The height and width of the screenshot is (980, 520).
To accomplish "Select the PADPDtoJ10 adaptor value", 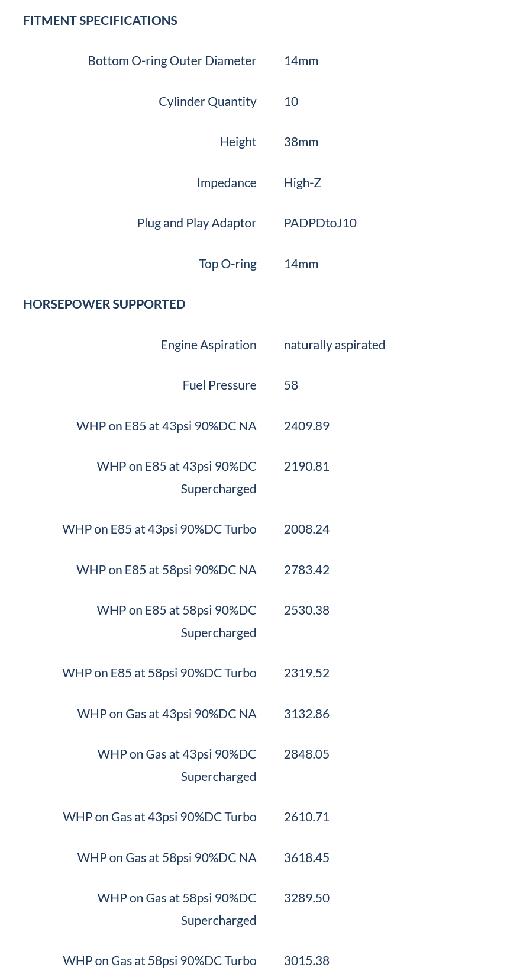I will [x=320, y=223].
